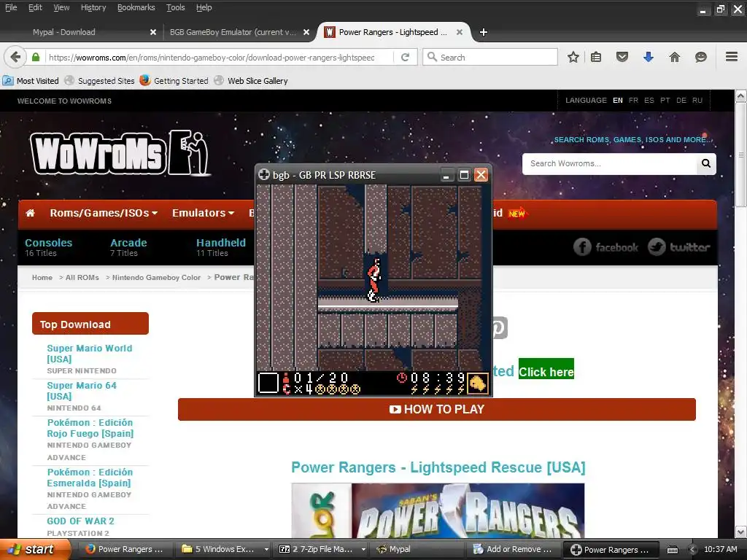The height and width of the screenshot is (560, 747).
Task: Open the Arcade 7 Titles category
Action: click(x=128, y=247)
